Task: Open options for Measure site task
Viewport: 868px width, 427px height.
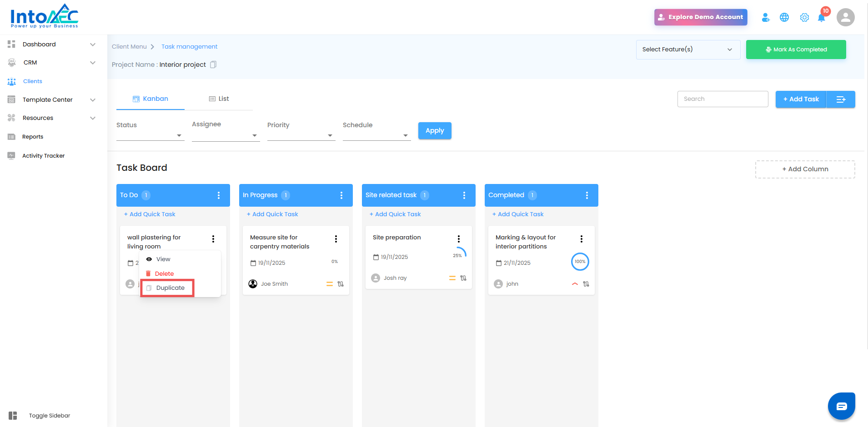Action: (x=336, y=239)
